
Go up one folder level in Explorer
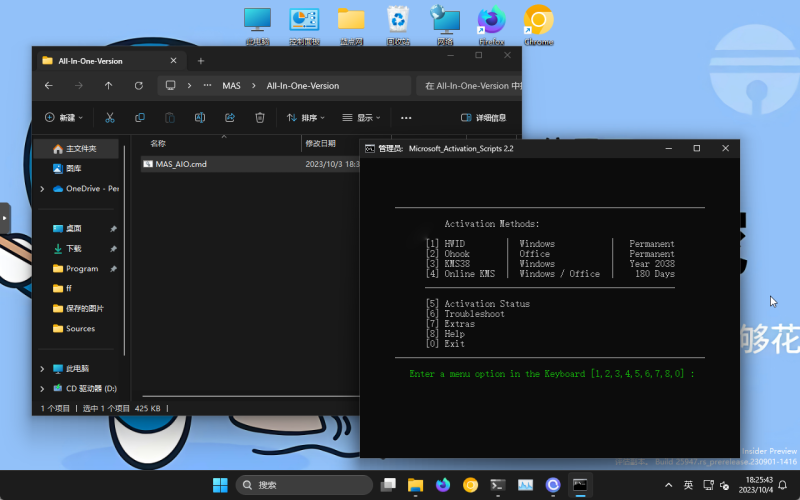click(109, 86)
